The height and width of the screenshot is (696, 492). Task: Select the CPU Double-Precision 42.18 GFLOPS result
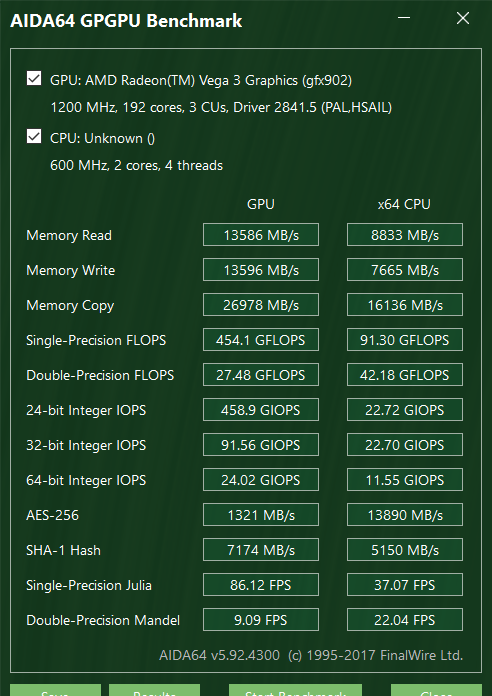click(x=405, y=375)
